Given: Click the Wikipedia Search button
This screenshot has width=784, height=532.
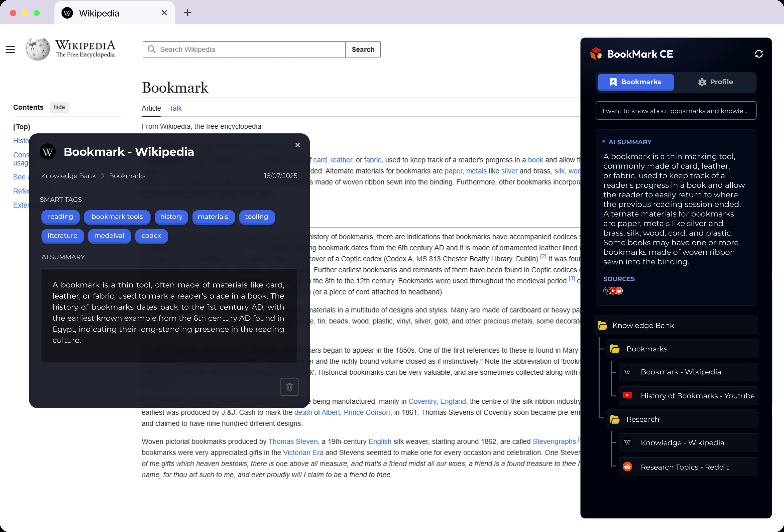Looking at the screenshot, I should [x=363, y=50].
